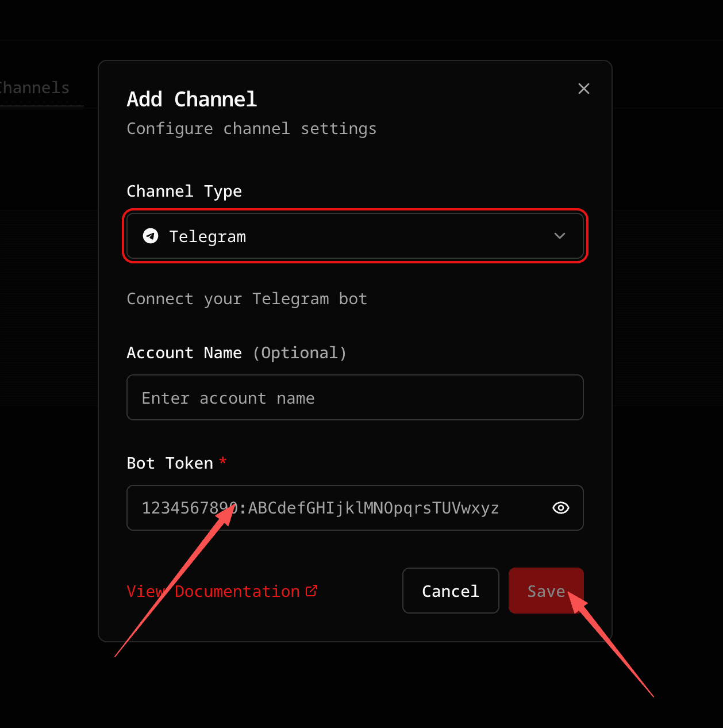
Task: Close the Add Channel dialog
Action: (583, 89)
